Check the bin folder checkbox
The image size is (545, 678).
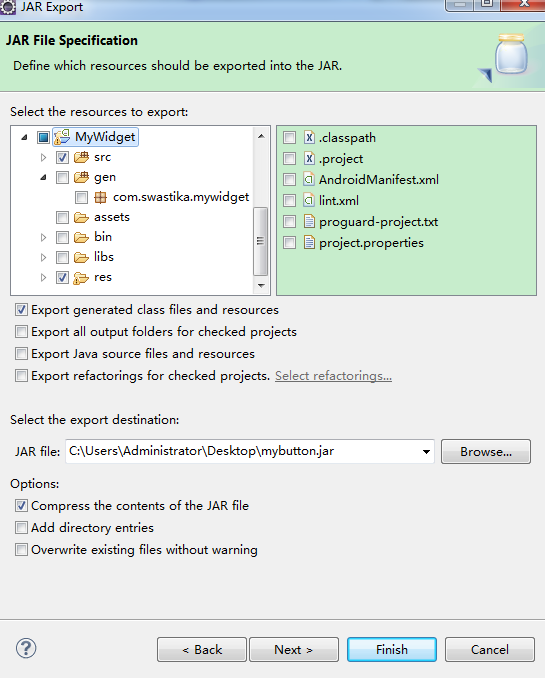point(62,237)
